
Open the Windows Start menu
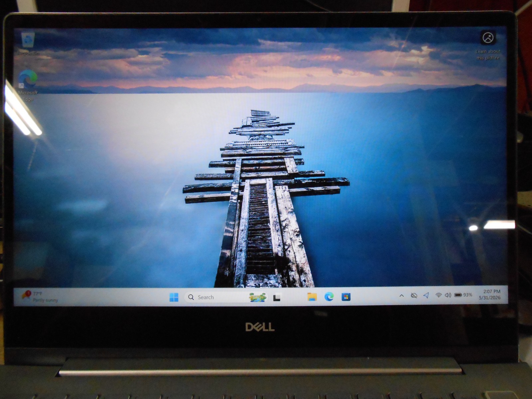click(174, 297)
